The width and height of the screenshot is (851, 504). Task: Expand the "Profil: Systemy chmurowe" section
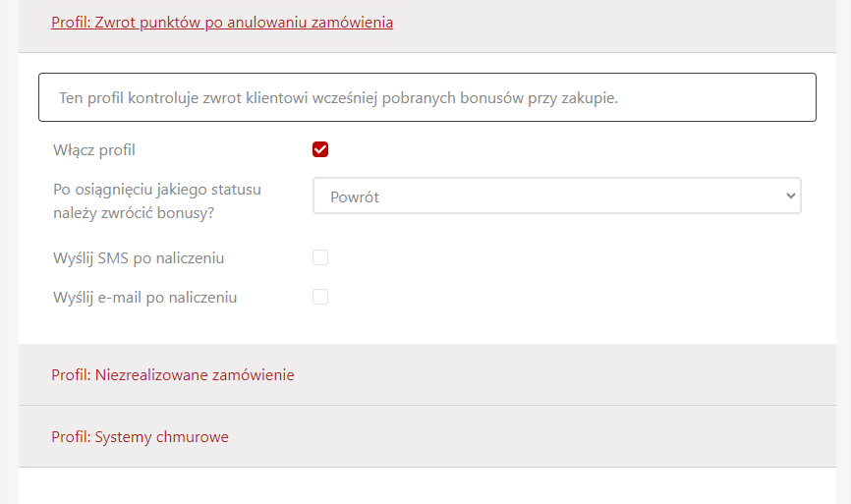140,436
